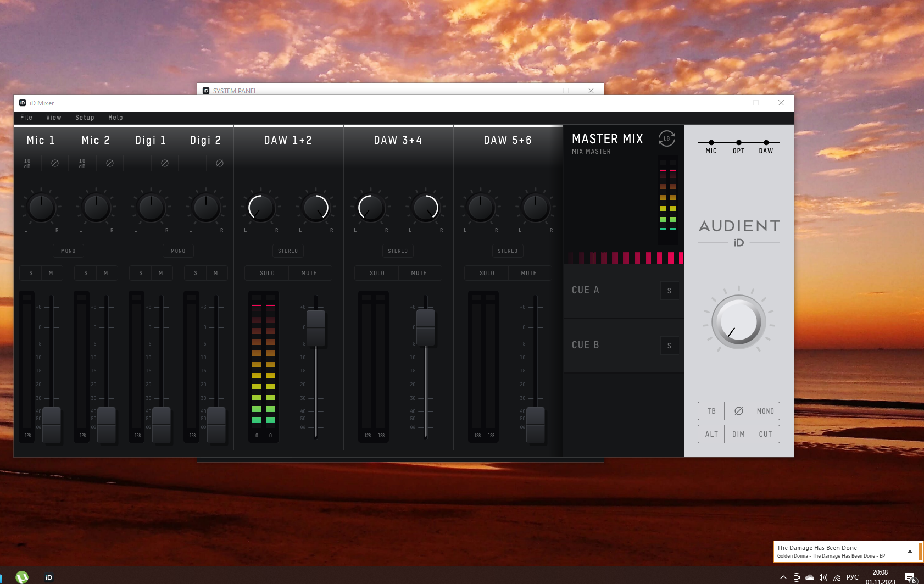Viewport: 924px width, 584px height.
Task: Open the View menu
Action: coord(54,118)
